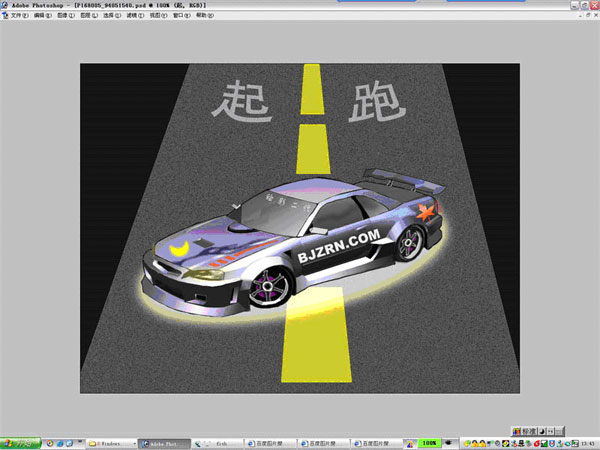600x450 pixels.
Task: Expand the Windows folder taskbar group arrow
Action: (x=134, y=444)
